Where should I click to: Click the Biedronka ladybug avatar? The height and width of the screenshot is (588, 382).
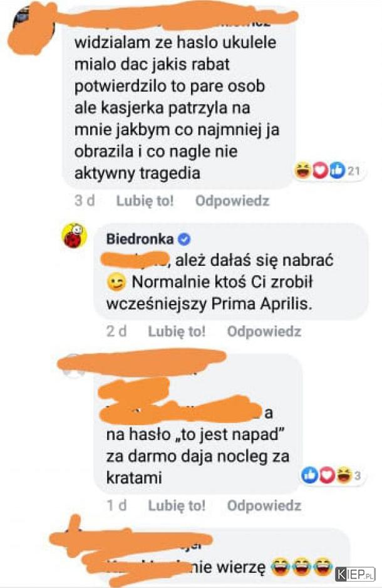[74, 236]
